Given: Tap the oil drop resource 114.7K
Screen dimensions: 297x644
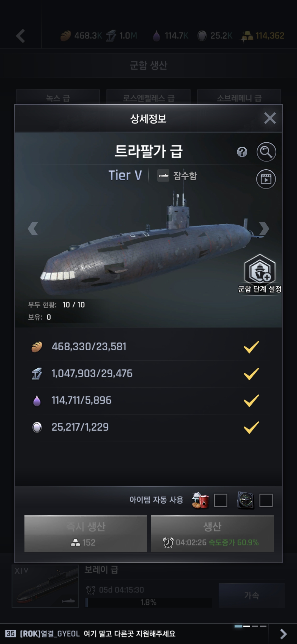Looking at the screenshot, I should pos(157,36).
